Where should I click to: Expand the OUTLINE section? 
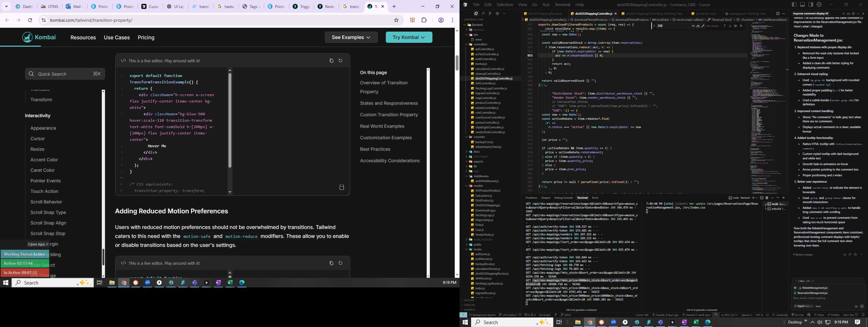click(469, 300)
